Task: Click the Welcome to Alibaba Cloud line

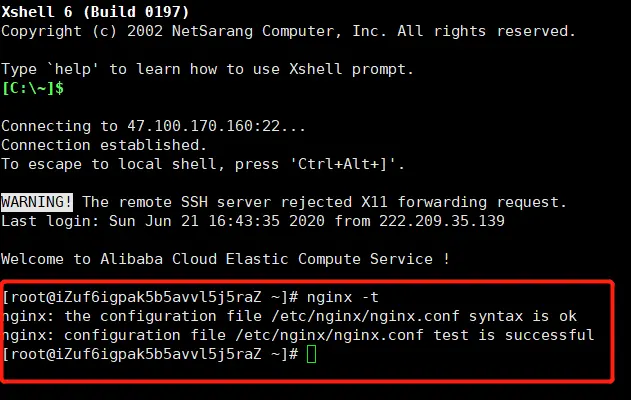Action: point(225,259)
